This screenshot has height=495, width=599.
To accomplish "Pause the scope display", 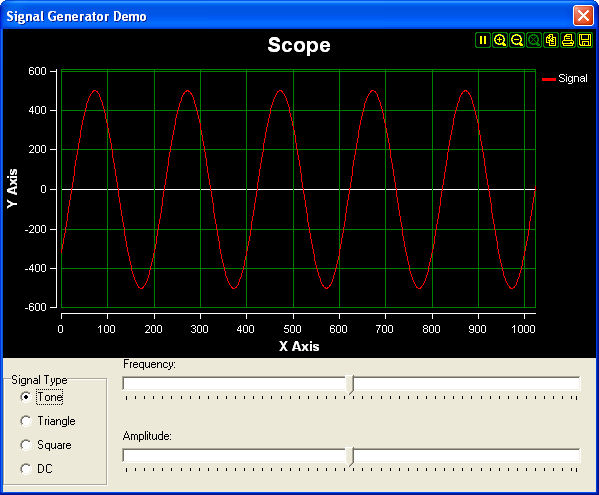I will [x=483, y=40].
